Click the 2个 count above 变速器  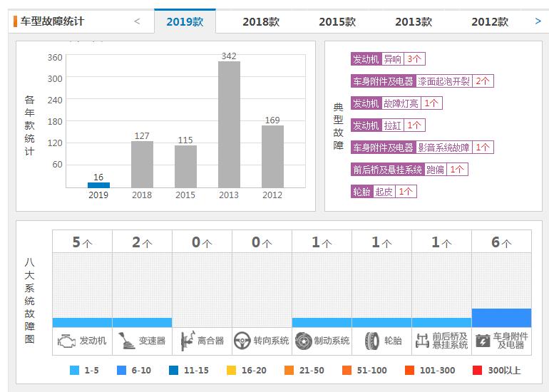pyautogui.click(x=142, y=242)
